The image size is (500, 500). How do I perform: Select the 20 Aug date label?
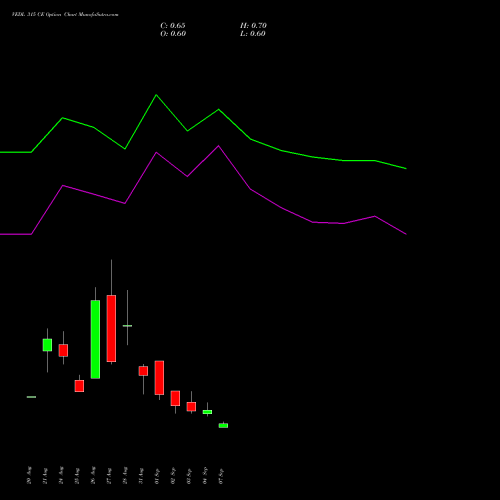(x=29, y=475)
